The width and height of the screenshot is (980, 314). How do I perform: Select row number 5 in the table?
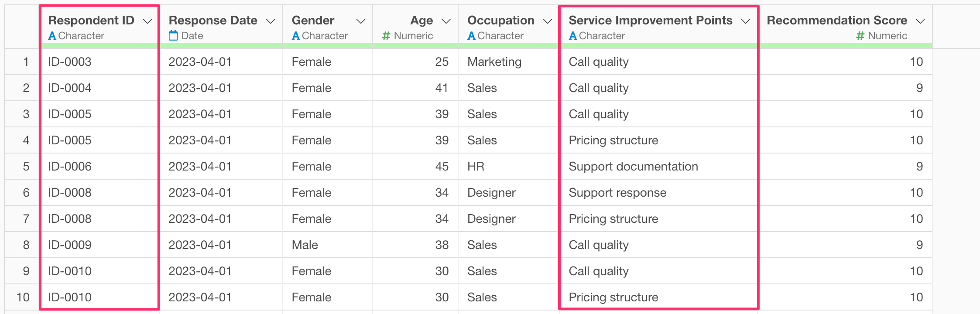click(26, 167)
